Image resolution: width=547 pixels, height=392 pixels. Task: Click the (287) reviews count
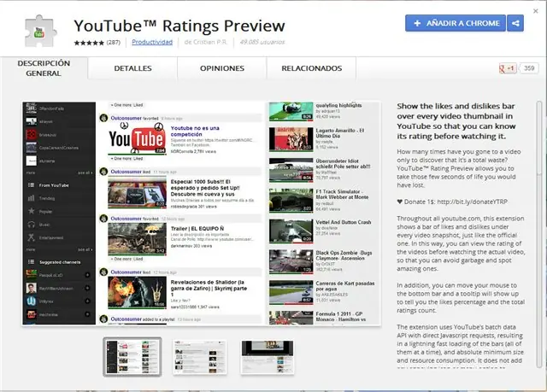tap(114, 43)
